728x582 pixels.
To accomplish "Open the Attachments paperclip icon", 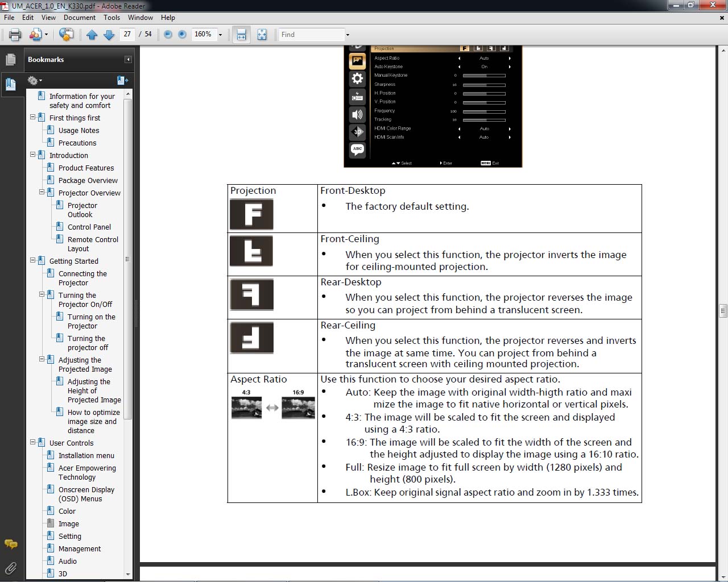I will [11, 567].
